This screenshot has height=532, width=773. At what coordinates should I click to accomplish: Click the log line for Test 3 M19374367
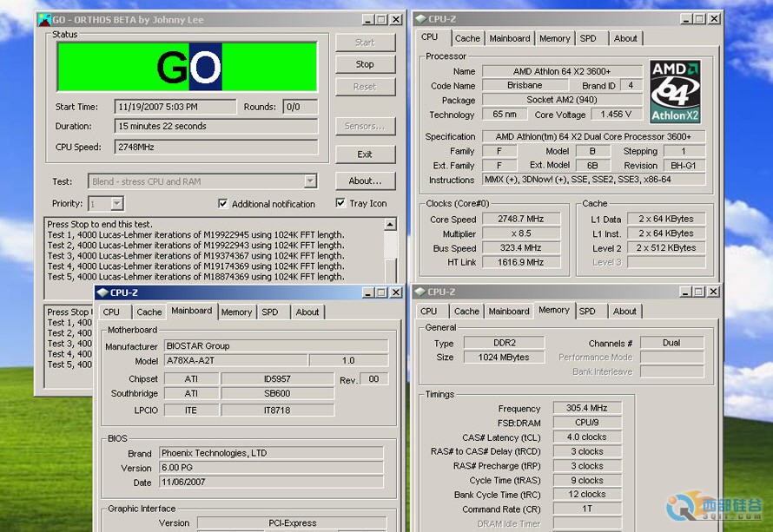click(x=195, y=256)
